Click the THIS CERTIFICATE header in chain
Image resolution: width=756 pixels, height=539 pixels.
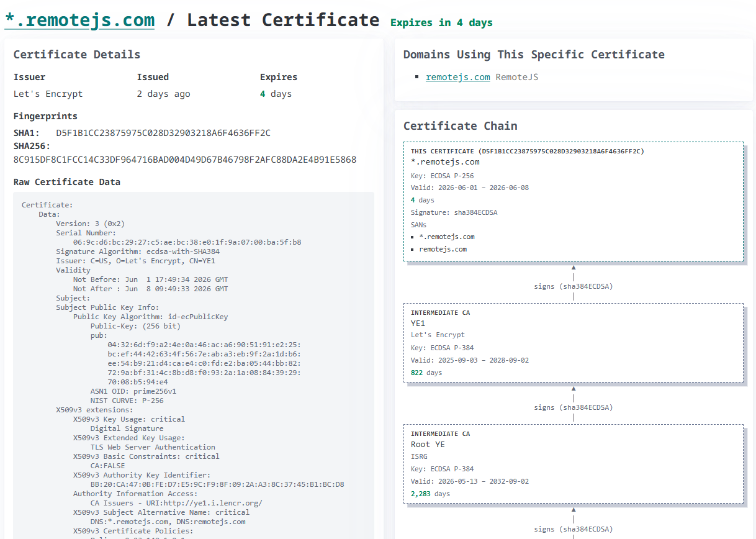(527, 151)
